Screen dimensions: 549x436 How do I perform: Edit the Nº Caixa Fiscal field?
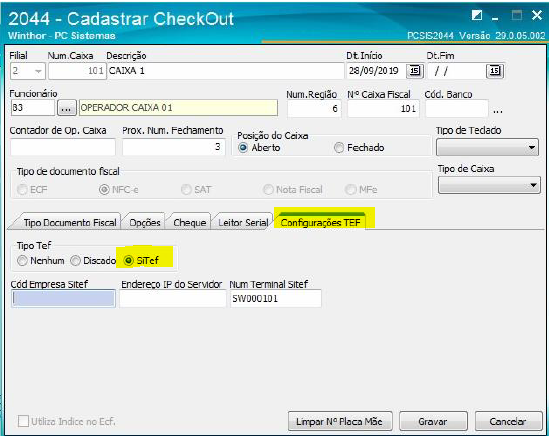[383, 109]
